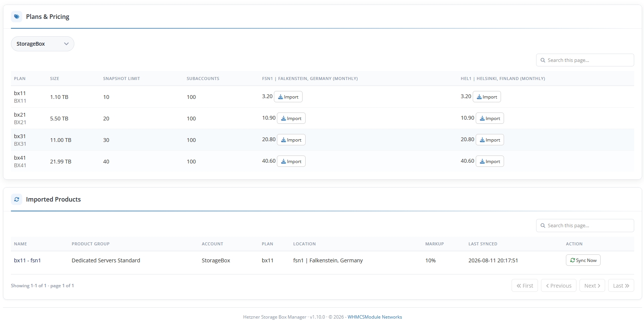
Task: Click search magnifier icon in Imported Products search
Action: [543, 226]
